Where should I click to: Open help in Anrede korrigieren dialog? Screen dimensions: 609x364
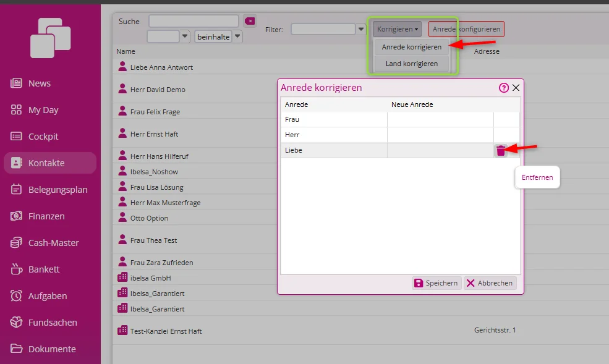504,88
